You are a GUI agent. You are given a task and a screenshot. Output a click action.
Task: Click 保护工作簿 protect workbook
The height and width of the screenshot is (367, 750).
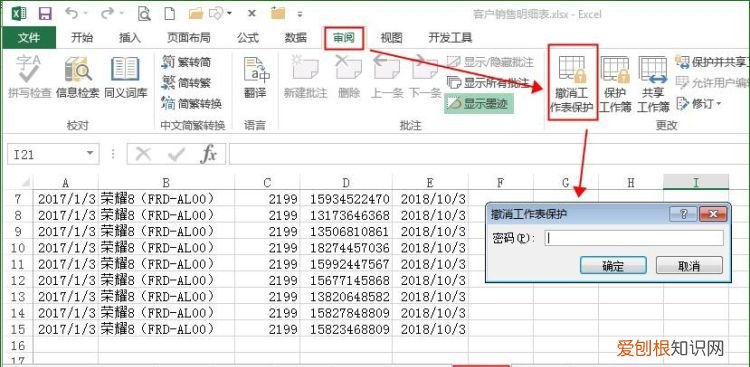point(615,83)
